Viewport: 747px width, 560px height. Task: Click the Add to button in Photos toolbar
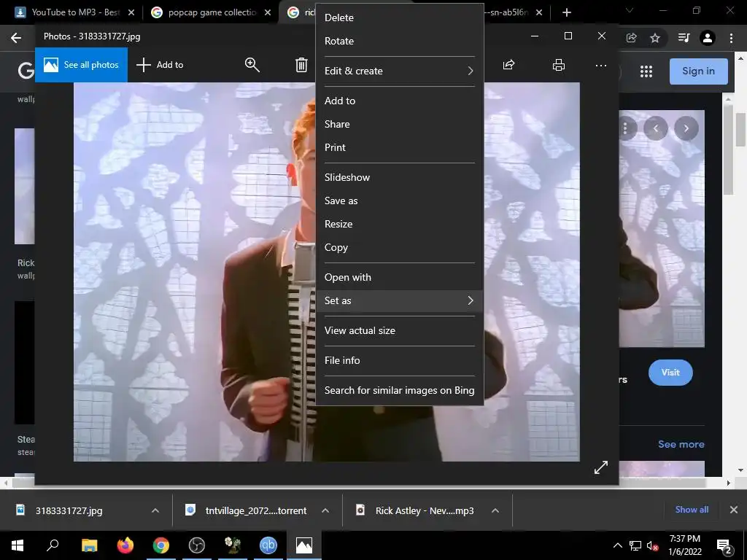click(x=160, y=65)
